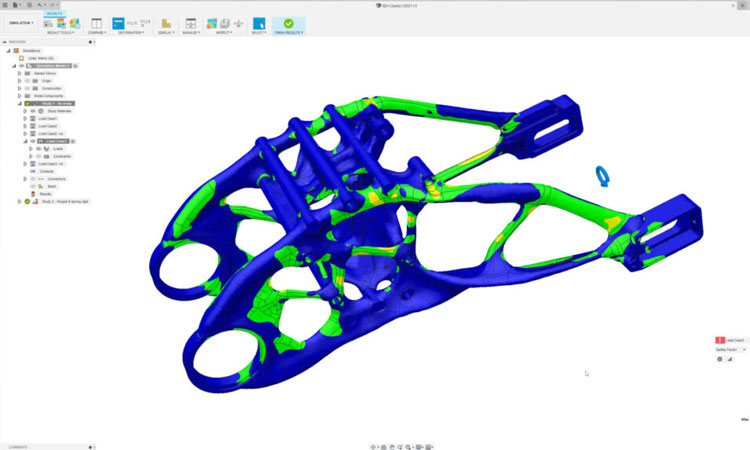Toggle visibility of Origin folder
This screenshot has width=750, height=450.
(x=27, y=81)
